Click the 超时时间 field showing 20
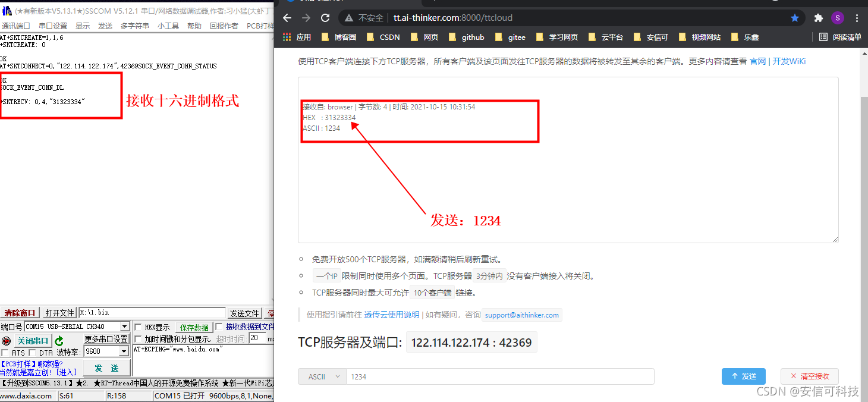 click(x=257, y=338)
